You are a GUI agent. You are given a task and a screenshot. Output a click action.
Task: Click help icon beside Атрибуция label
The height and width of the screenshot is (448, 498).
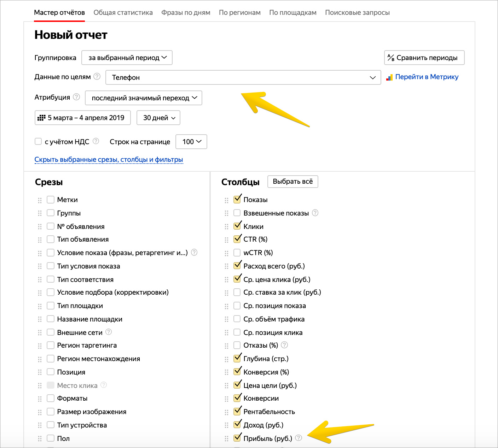tap(76, 97)
